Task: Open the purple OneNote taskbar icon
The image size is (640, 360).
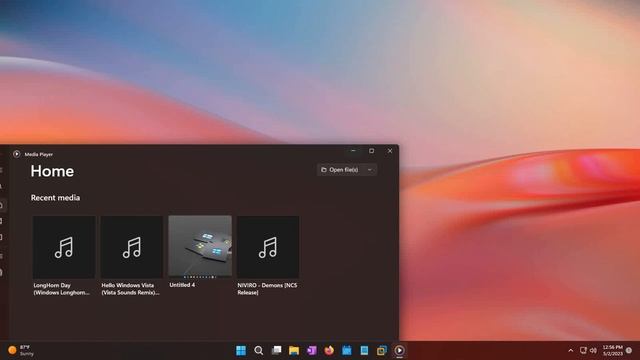Action: point(311,350)
